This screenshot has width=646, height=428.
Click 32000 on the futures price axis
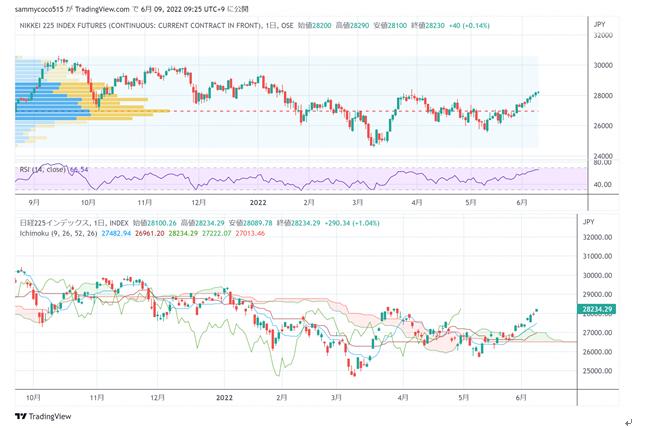(603, 35)
